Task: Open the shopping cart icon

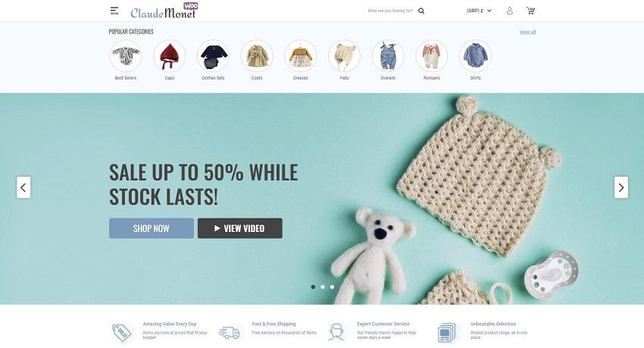Action: point(530,11)
